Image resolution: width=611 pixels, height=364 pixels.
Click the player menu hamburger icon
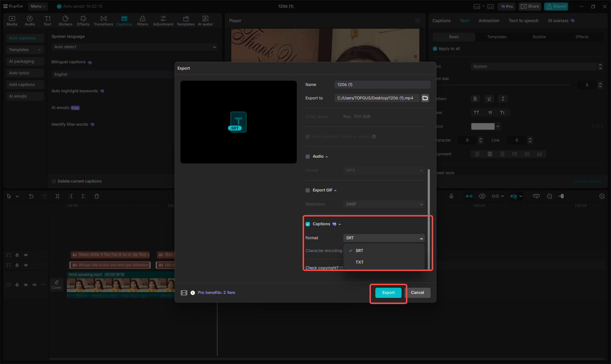tap(418, 21)
